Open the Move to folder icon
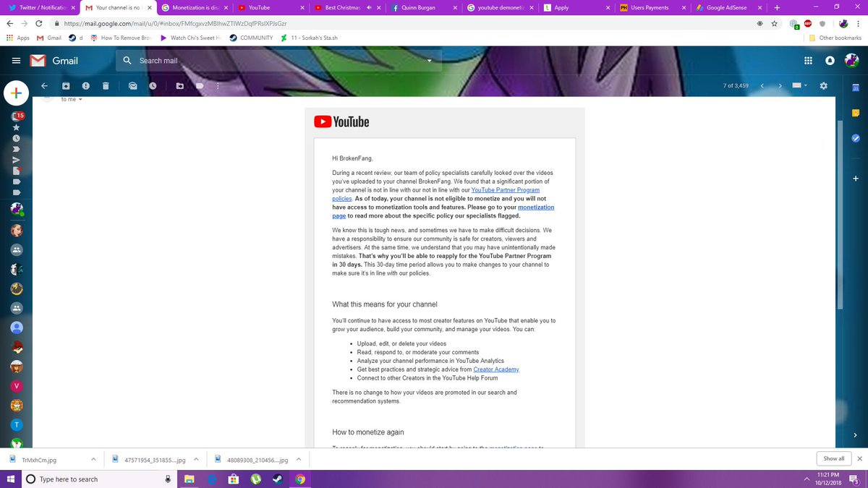Screen dimensions: 868x488 (180, 85)
